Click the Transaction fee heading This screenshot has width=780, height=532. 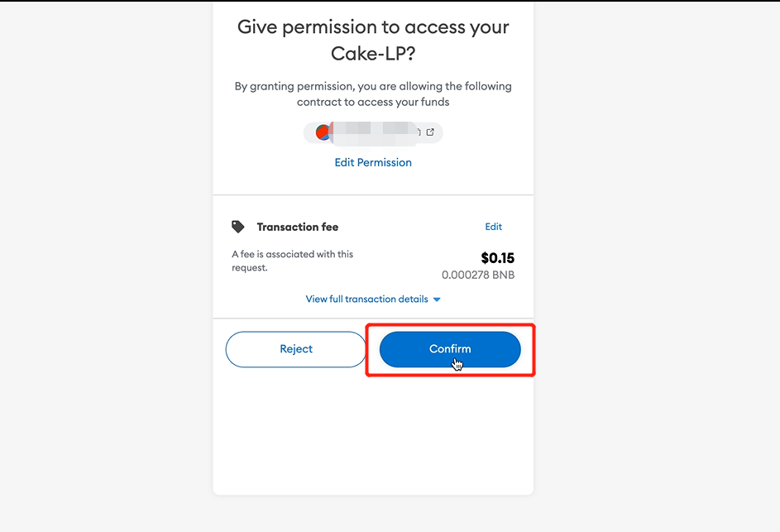click(298, 227)
